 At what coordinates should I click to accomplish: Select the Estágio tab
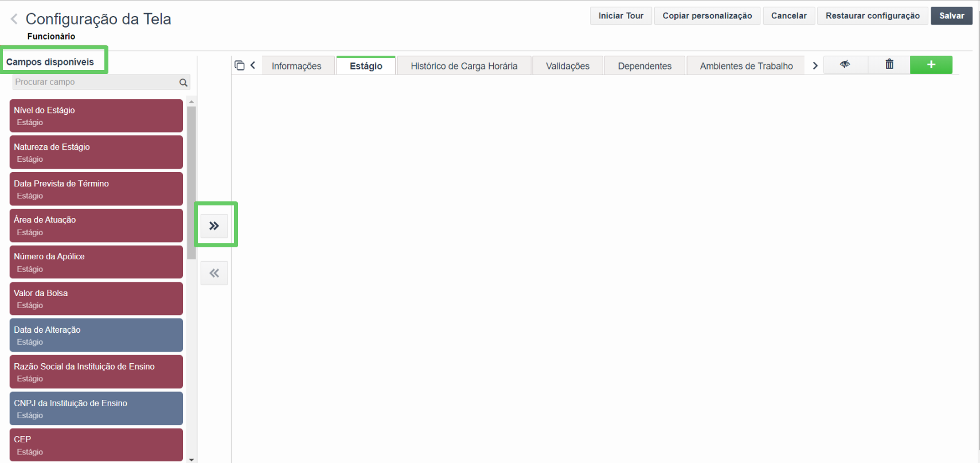tap(366, 66)
